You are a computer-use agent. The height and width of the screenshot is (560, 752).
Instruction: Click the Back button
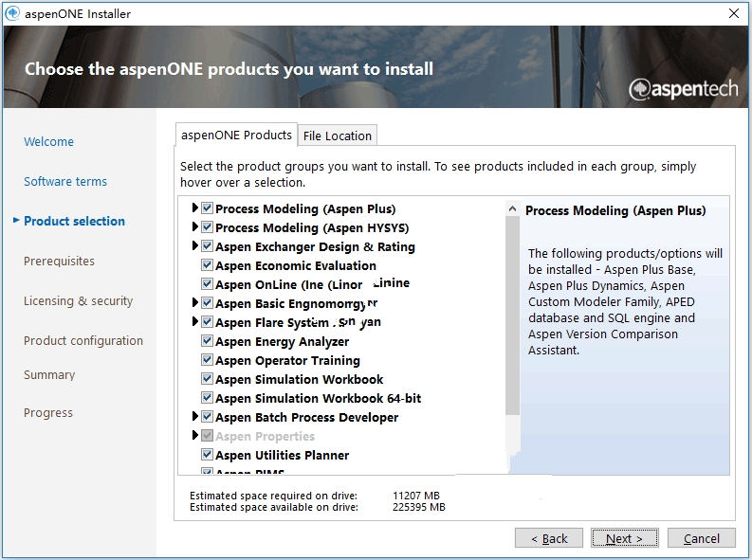click(549, 538)
